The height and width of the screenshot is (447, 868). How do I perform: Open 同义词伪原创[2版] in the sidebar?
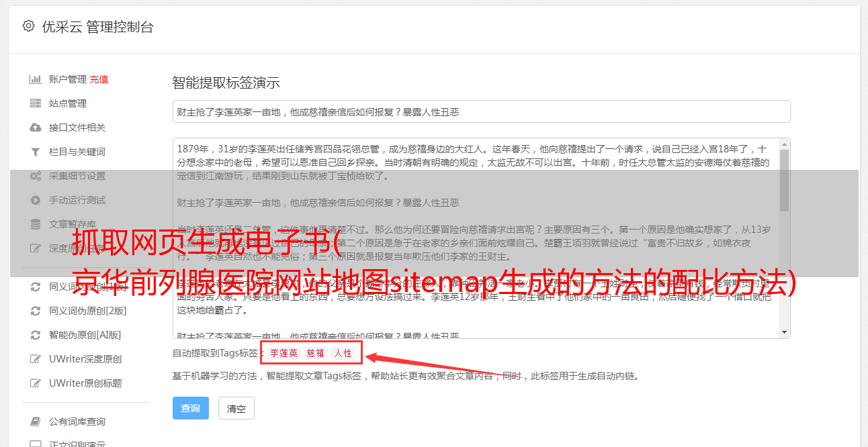point(87,311)
